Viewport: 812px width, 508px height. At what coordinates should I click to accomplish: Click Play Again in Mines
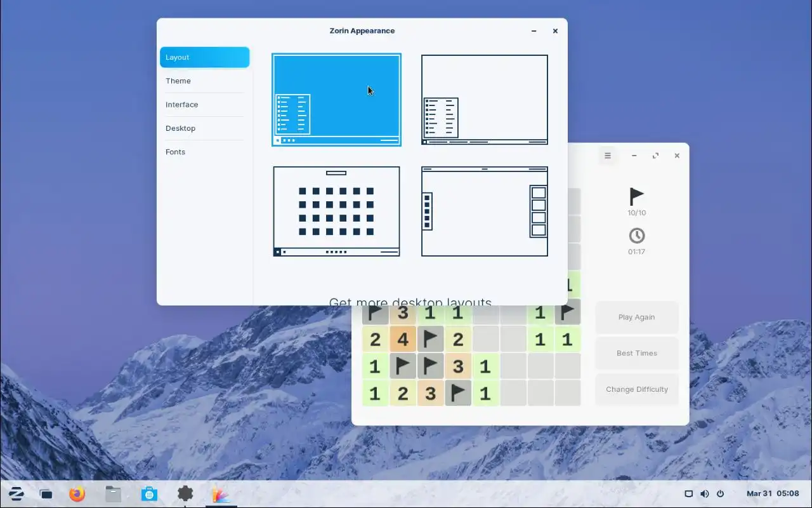(637, 317)
